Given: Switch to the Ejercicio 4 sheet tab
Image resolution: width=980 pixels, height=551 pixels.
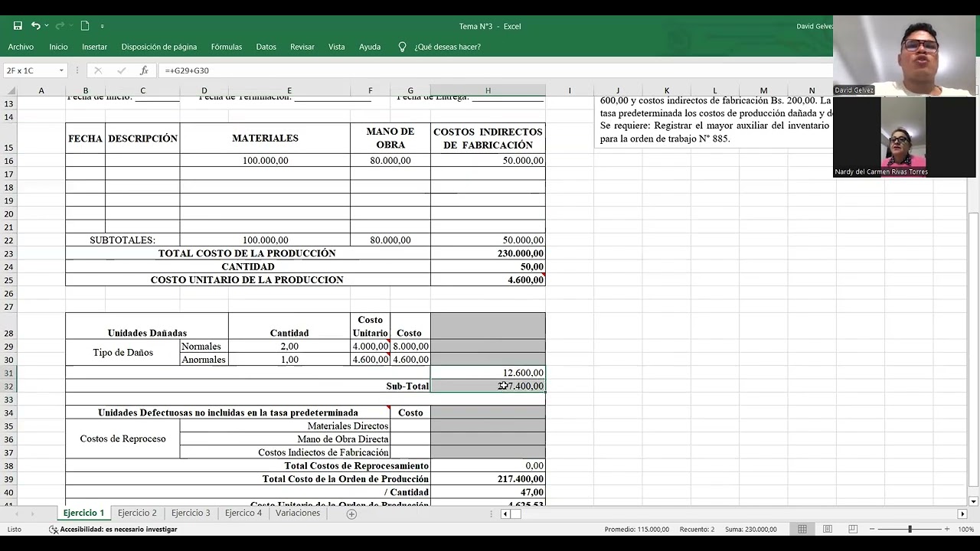Looking at the screenshot, I should 243,513.
